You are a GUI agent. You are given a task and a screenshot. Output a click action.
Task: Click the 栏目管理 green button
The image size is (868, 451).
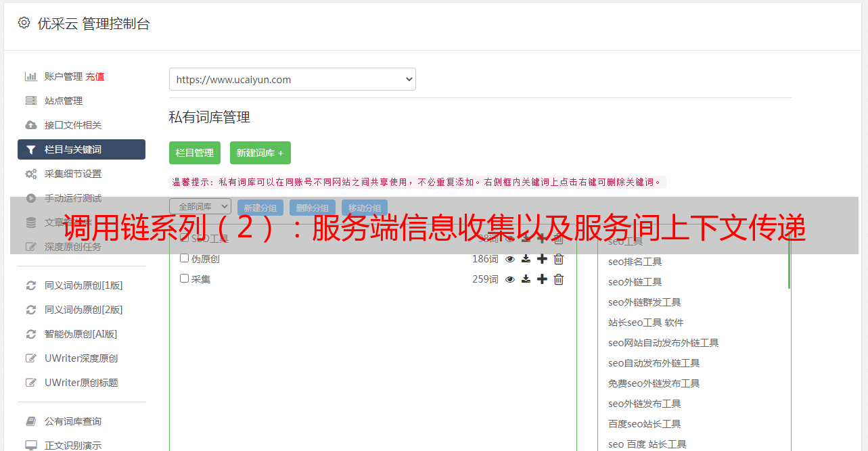[x=195, y=153]
